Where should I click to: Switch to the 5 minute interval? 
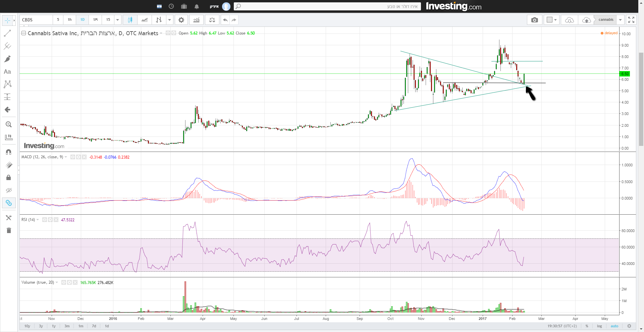pyautogui.click(x=58, y=20)
